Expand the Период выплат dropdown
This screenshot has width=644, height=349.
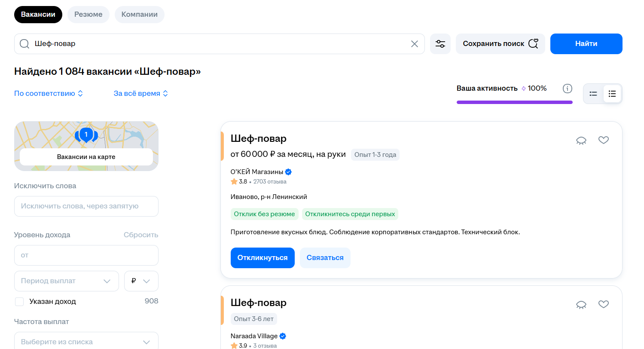coord(67,281)
